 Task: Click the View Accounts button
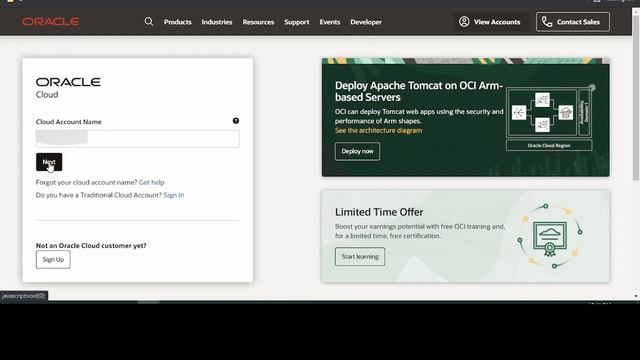pos(490,22)
